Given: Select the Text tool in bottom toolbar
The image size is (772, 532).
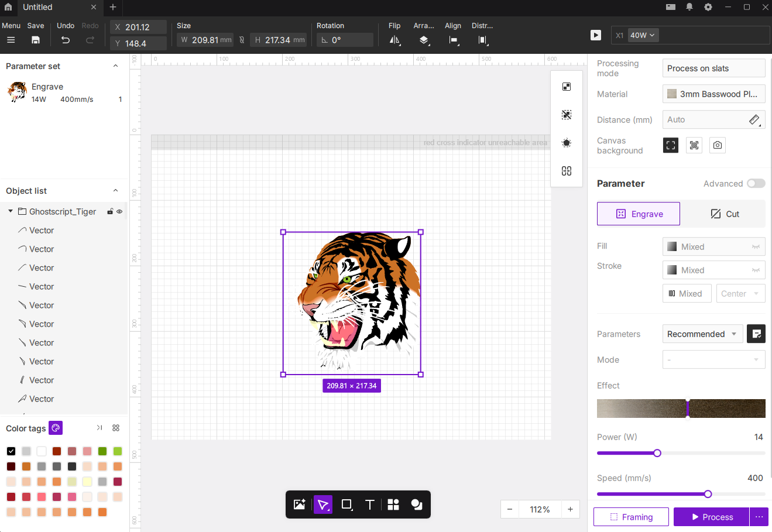Looking at the screenshot, I should tap(369, 504).
